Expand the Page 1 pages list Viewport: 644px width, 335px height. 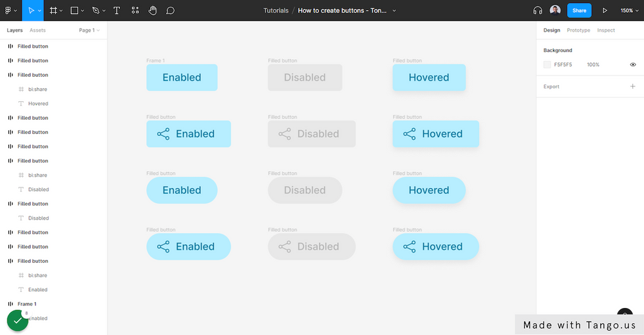pos(89,30)
